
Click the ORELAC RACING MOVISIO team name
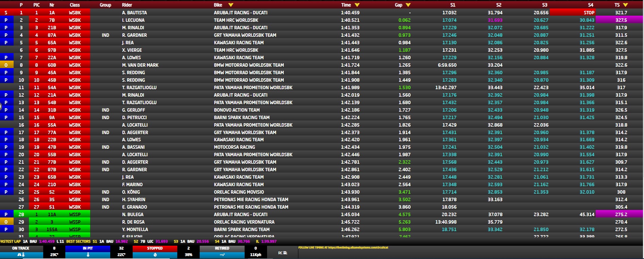(239, 192)
